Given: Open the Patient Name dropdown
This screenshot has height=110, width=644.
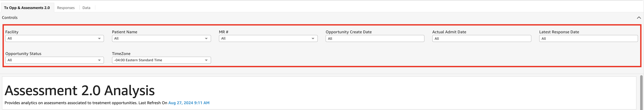Looking at the screenshot, I should pyautogui.click(x=161, y=38).
